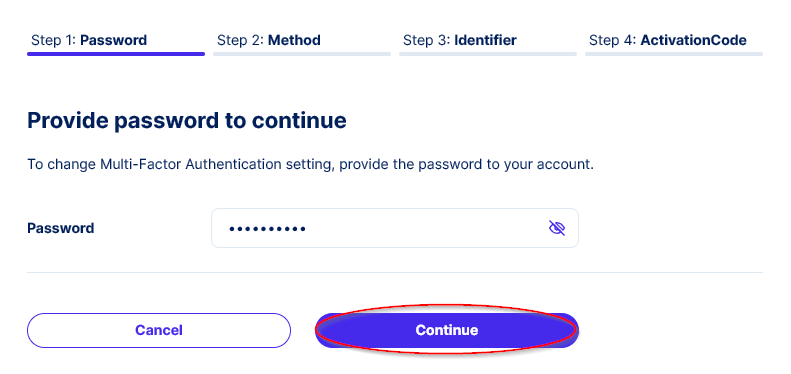Cancel the MFA settings change
Viewport: 791px width, 374px height.
pyautogui.click(x=159, y=330)
